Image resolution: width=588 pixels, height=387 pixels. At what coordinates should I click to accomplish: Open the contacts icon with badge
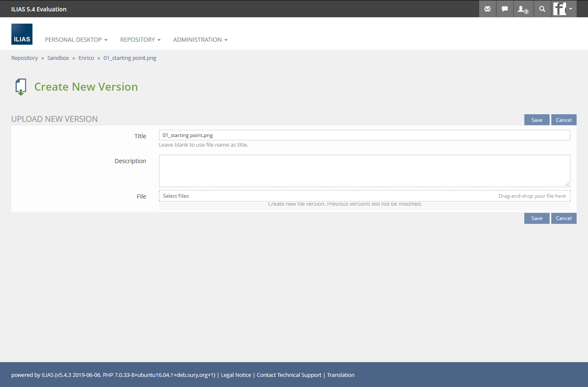click(523, 9)
